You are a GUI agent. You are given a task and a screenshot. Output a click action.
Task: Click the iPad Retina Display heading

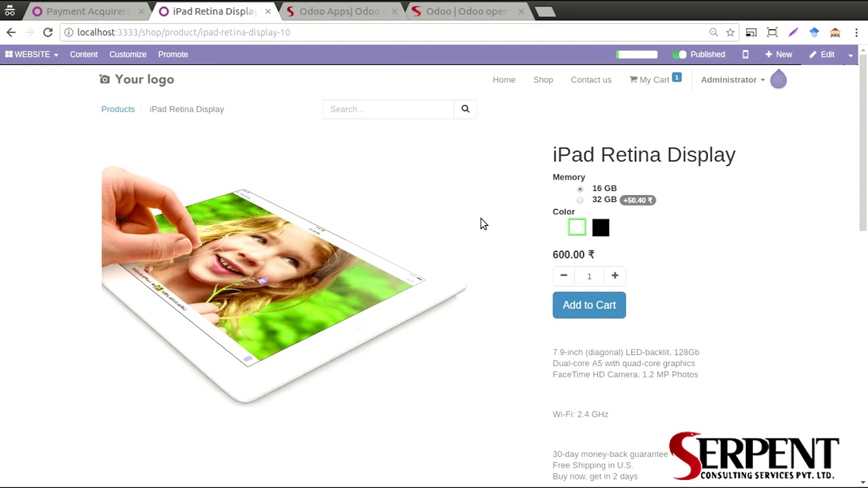tap(644, 155)
